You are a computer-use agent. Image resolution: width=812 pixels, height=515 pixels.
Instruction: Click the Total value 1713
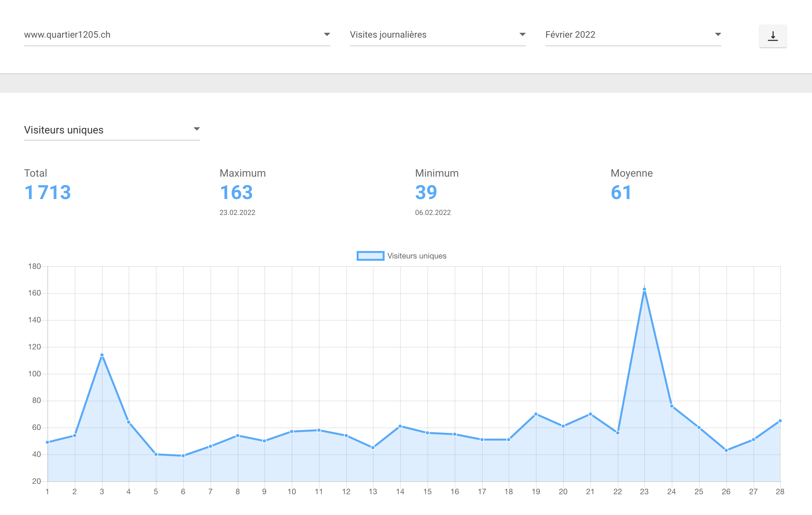[47, 193]
